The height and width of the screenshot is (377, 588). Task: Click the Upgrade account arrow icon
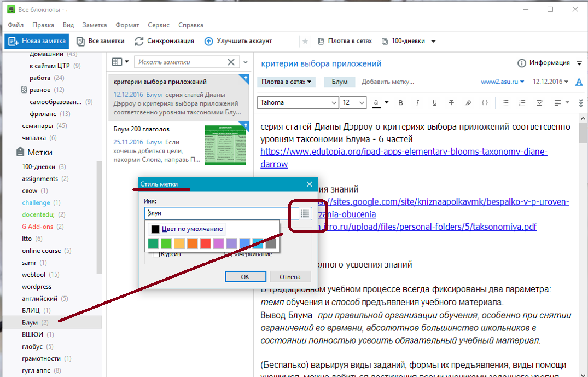point(208,41)
